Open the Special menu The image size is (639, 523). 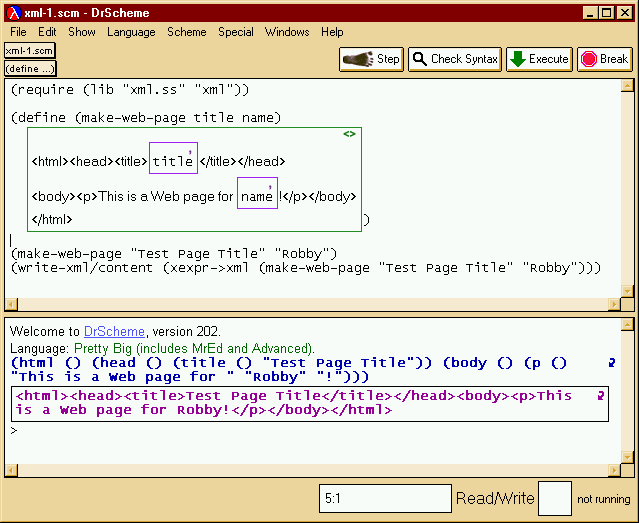point(236,32)
